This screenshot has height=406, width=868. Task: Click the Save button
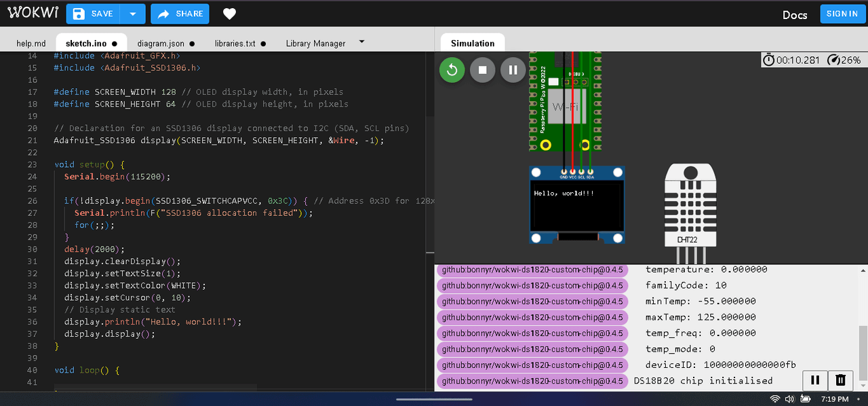point(94,14)
